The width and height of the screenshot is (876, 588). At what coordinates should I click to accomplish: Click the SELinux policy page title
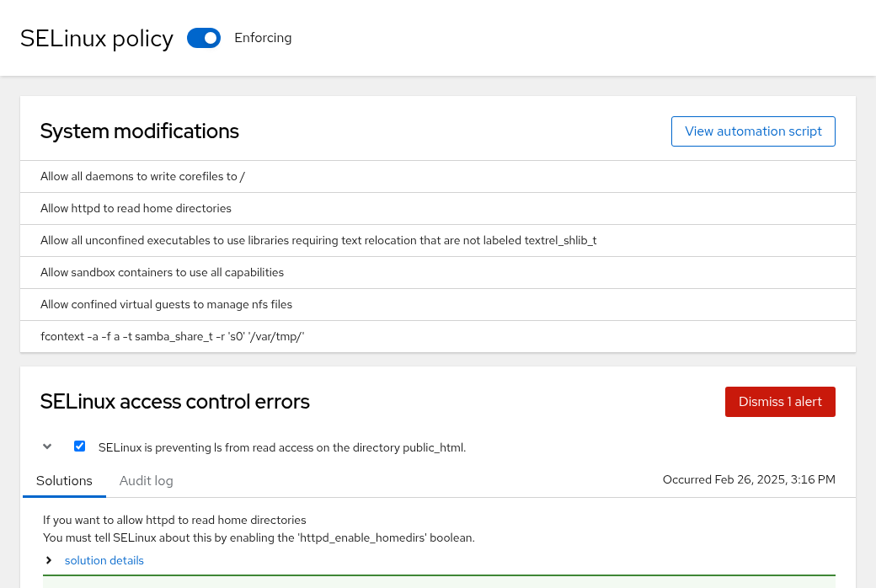[x=97, y=39]
